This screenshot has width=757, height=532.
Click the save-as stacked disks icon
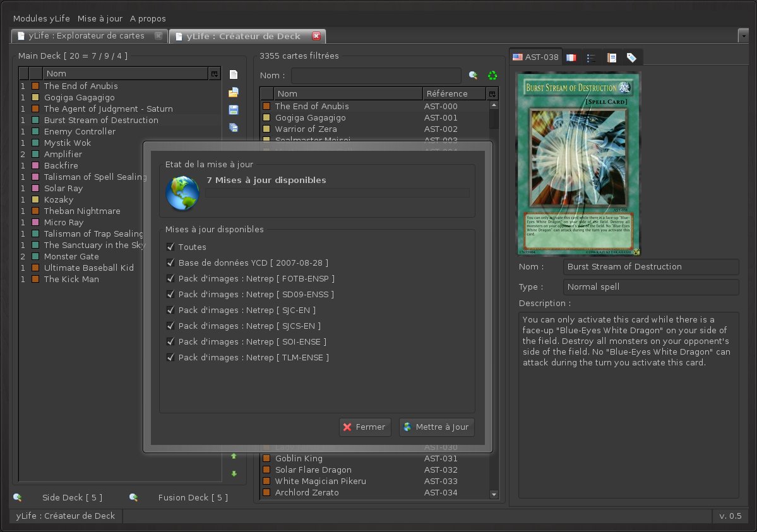[x=234, y=127]
